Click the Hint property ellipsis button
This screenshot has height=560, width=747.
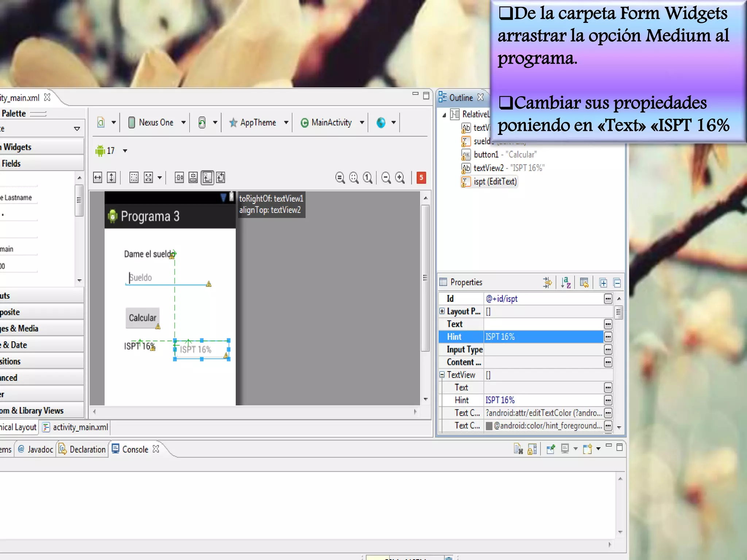pyautogui.click(x=608, y=337)
